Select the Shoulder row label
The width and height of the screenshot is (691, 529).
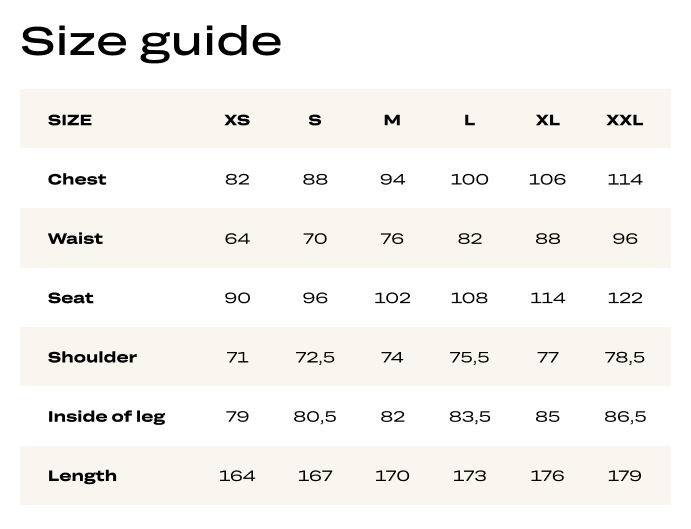(92, 357)
